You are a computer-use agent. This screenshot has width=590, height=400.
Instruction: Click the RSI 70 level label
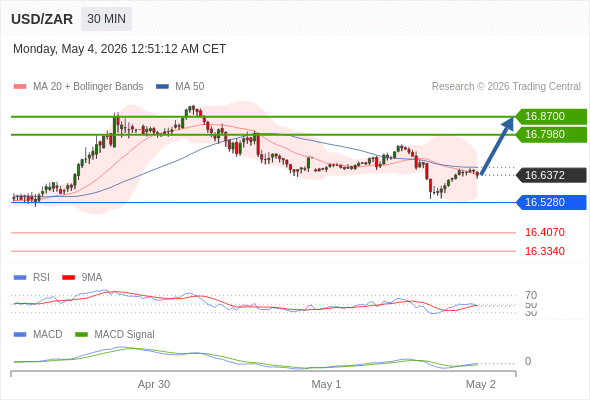531,295
